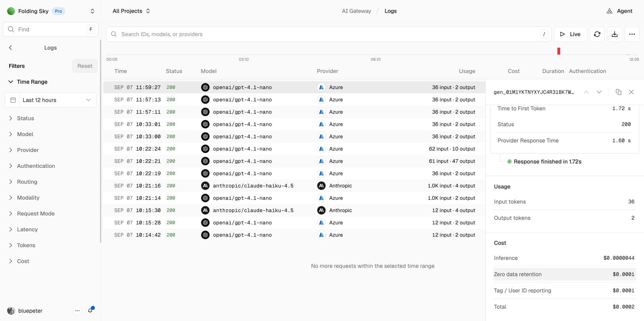Select the log row at 10:22:21

[x=294, y=161]
